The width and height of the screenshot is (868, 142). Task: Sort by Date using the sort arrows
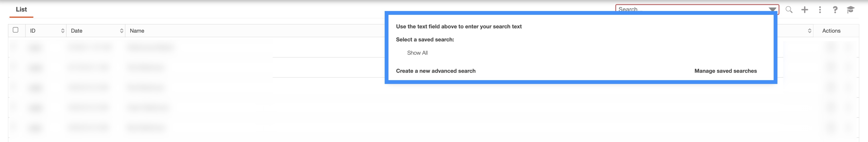(122, 31)
